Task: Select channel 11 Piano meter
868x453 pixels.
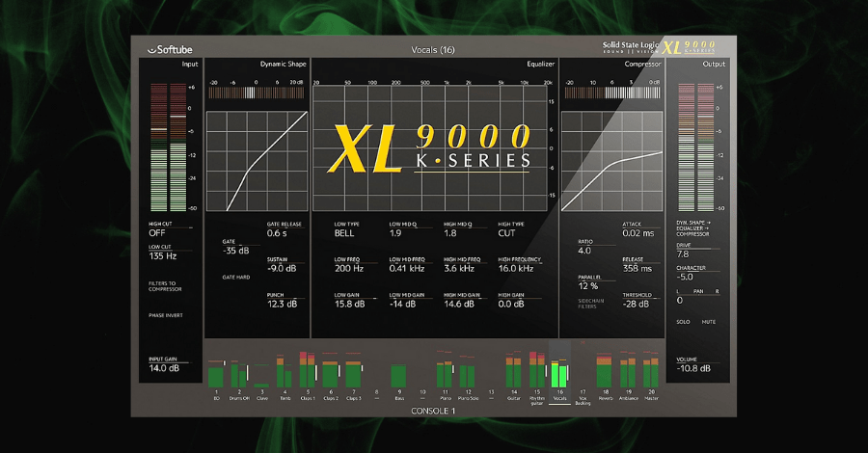Action: [445, 370]
